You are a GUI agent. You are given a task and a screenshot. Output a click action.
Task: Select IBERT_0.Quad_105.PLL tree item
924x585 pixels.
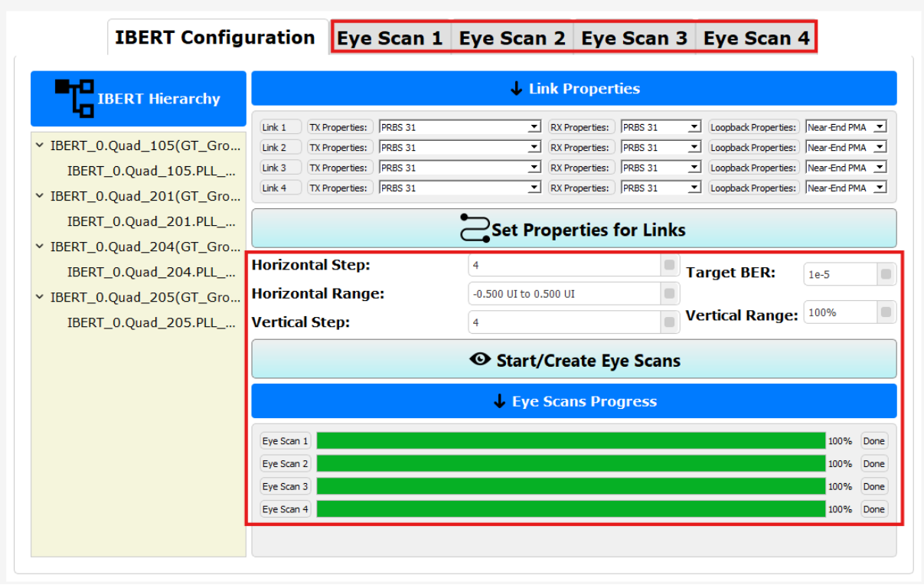tap(151, 171)
